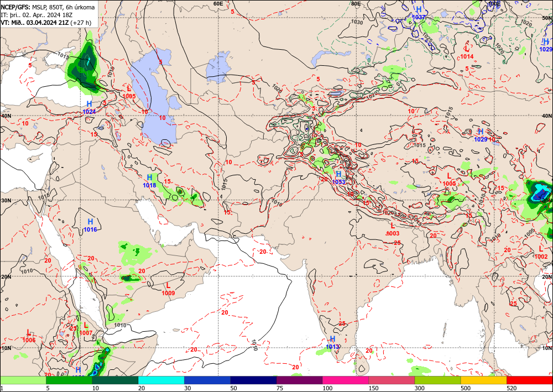Click the medium green 5–10 legend swatch
The width and height of the screenshot is (553, 392).
[x=69, y=380]
